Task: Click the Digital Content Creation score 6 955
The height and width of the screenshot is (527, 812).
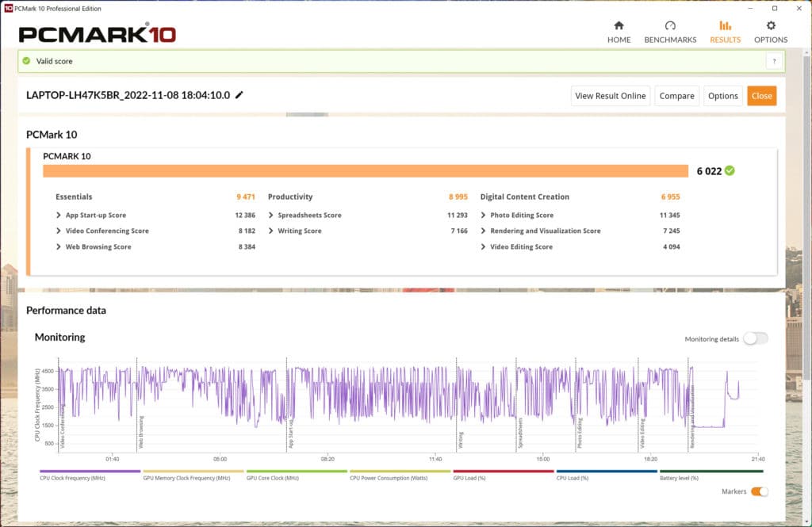Action: pyautogui.click(x=671, y=197)
